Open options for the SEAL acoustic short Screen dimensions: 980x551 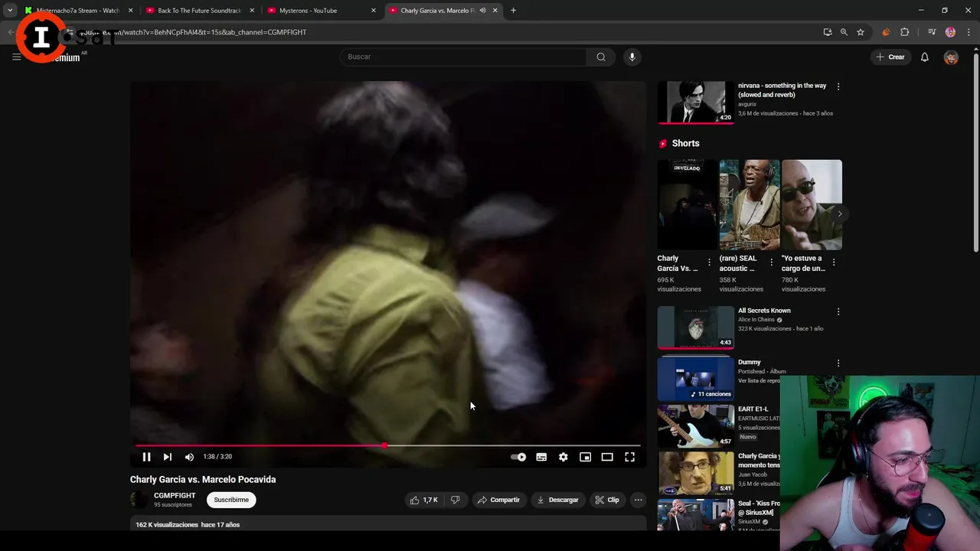(x=771, y=262)
